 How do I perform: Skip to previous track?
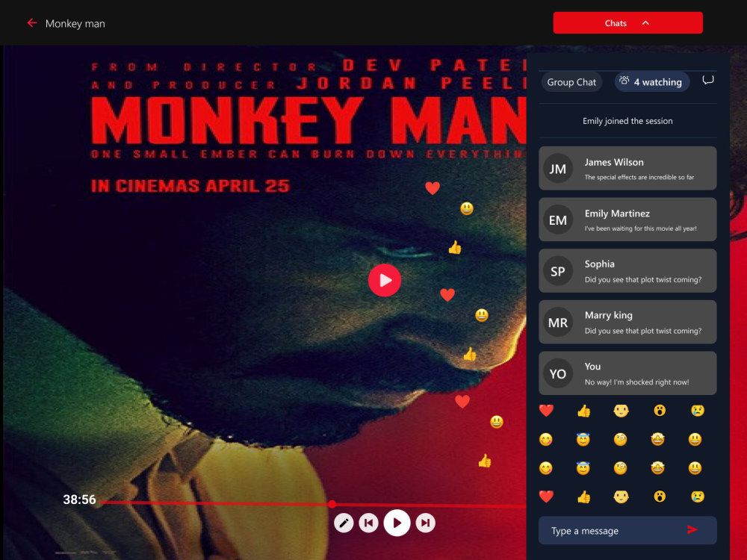click(x=368, y=523)
